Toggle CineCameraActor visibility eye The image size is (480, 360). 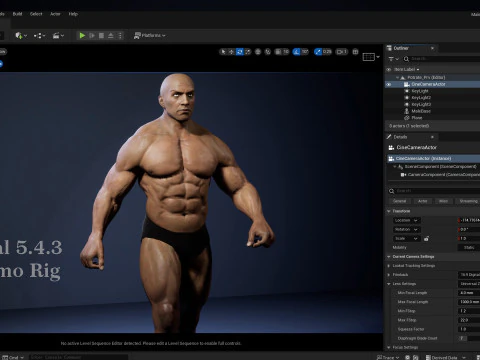[389, 84]
